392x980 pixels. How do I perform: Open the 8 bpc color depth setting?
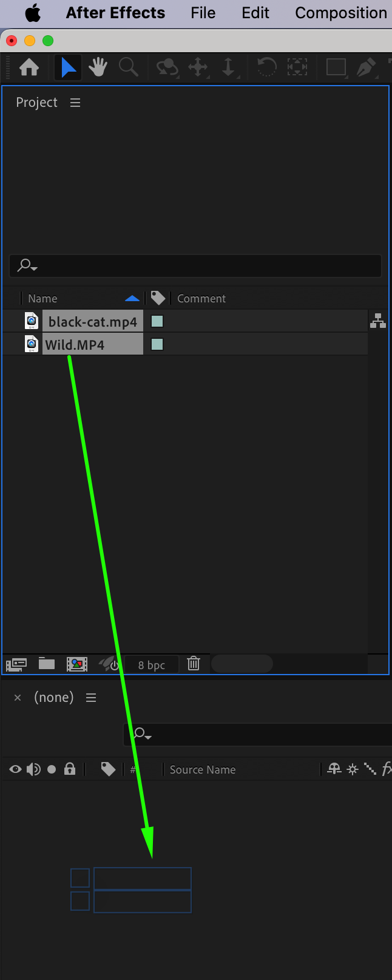152,665
